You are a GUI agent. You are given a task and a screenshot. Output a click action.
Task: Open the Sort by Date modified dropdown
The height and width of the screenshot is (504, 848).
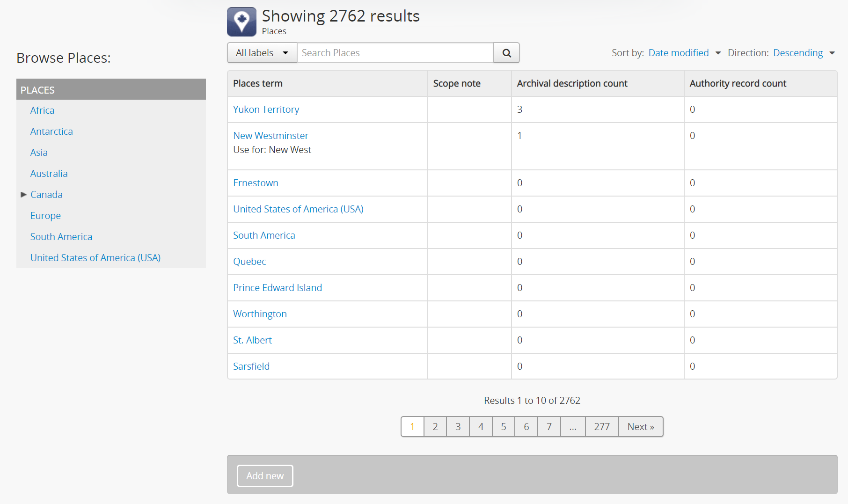[x=684, y=53]
